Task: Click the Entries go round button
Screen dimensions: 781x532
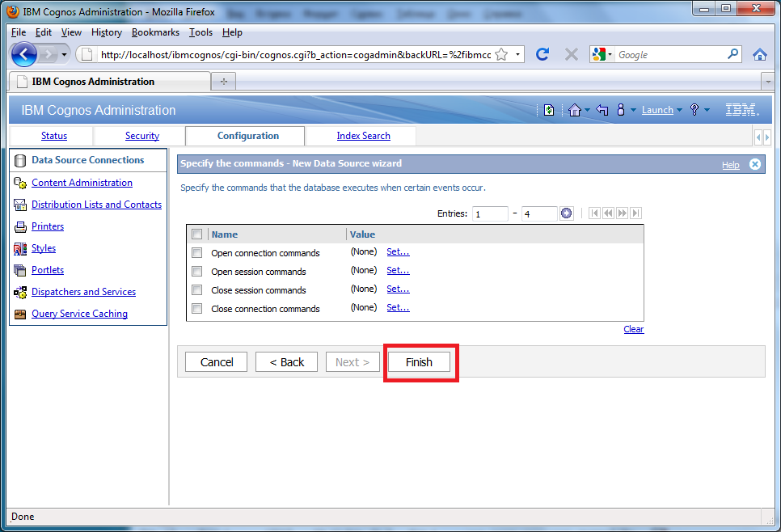Action: 566,213
